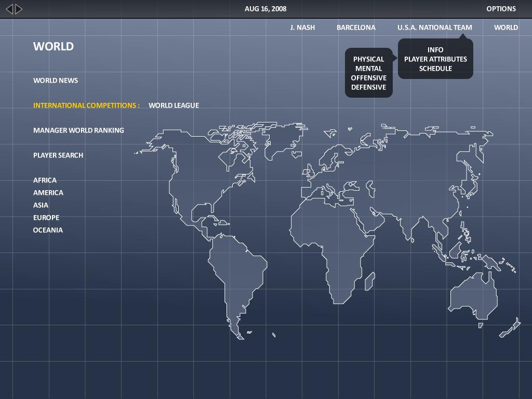Select the OCEANIA region

tap(48, 230)
